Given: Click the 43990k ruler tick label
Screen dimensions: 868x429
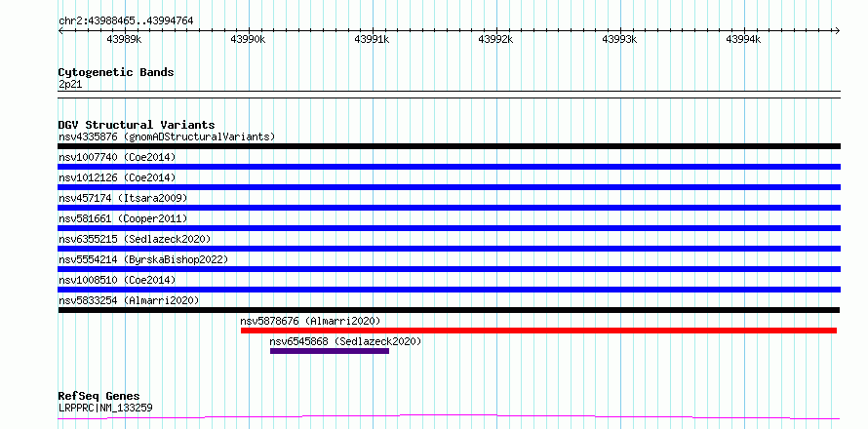Looking at the screenshot, I should point(249,39).
